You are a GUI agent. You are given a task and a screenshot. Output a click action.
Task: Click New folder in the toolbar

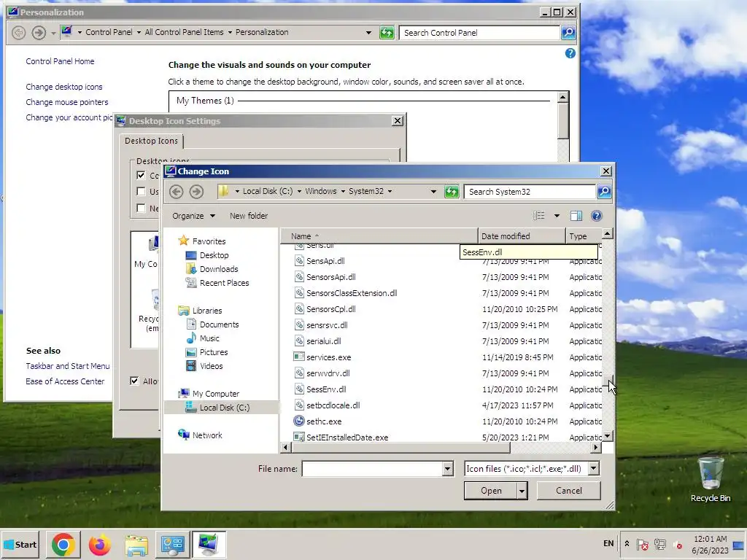pyautogui.click(x=249, y=216)
